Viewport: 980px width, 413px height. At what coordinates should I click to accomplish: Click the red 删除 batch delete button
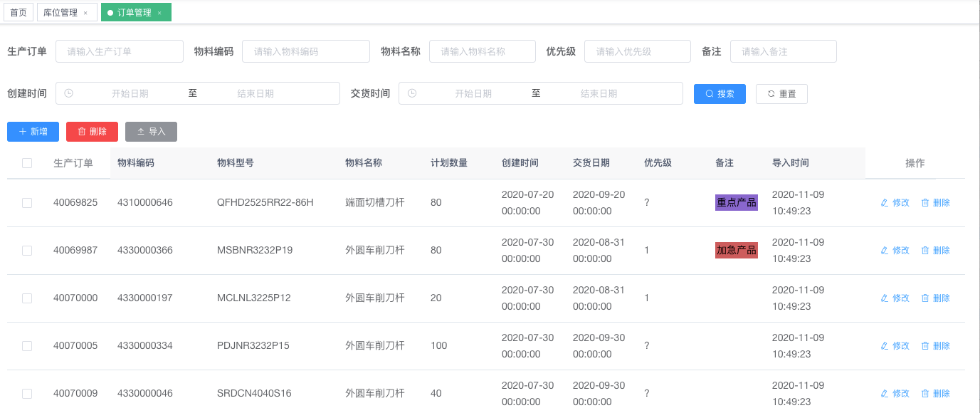tap(92, 132)
